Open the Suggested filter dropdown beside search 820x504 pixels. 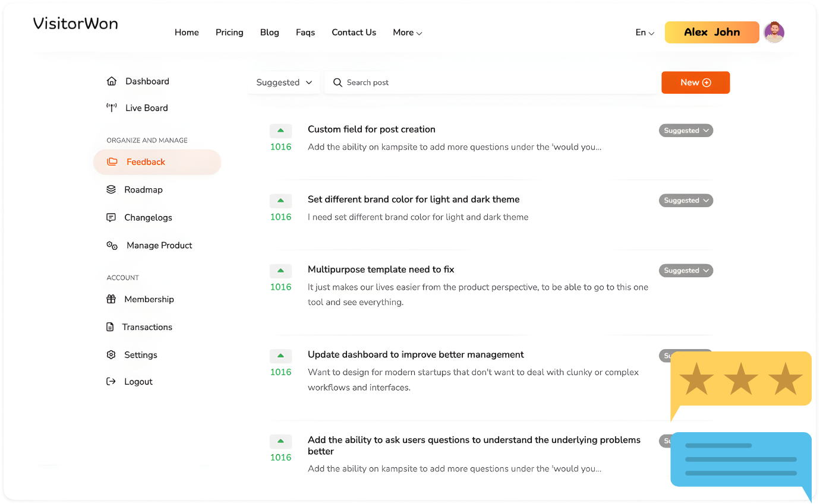click(x=284, y=83)
